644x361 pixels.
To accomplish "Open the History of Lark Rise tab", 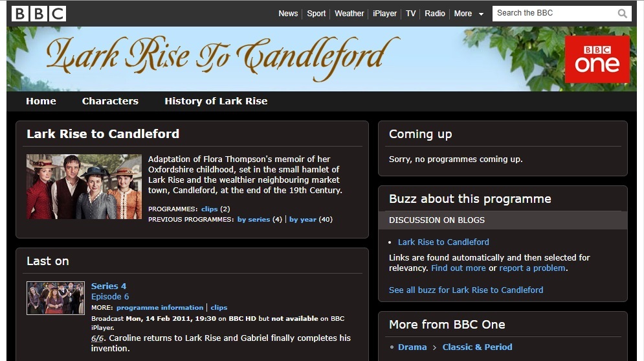I will [216, 101].
